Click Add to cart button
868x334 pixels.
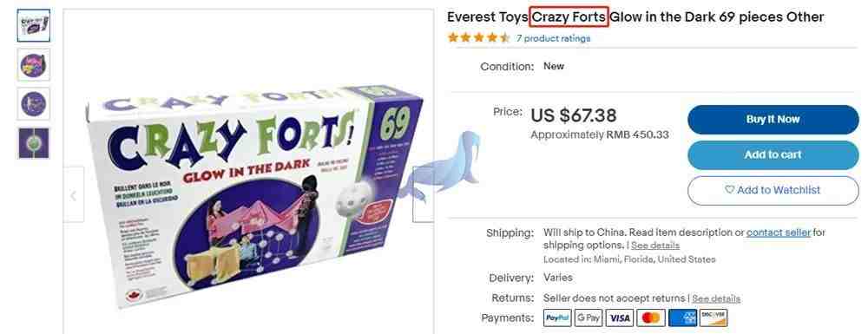773,154
